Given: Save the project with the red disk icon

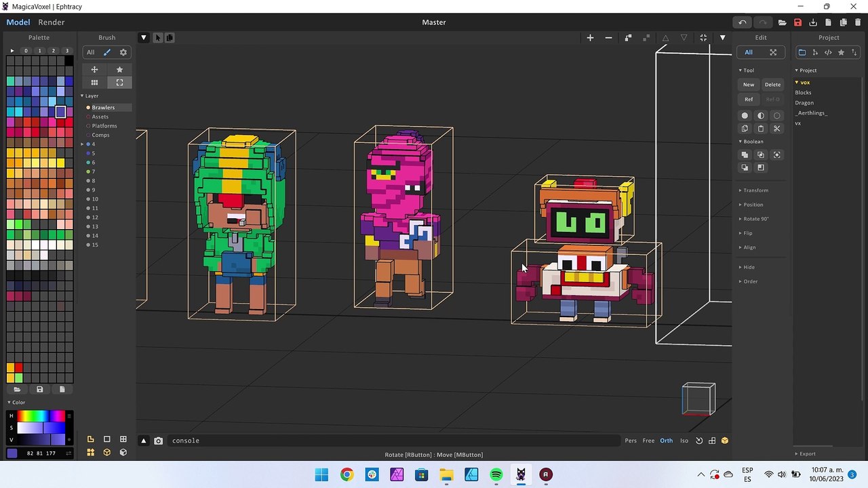Looking at the screenshot, I should pyautogui.click(x=797, y=22).
